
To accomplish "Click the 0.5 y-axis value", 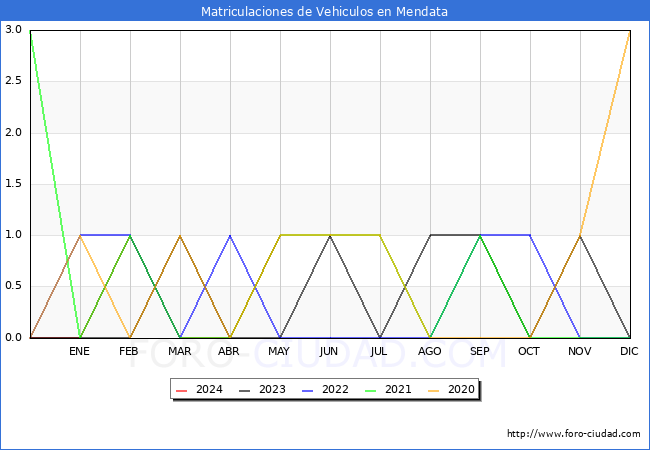I will point(13,286).
